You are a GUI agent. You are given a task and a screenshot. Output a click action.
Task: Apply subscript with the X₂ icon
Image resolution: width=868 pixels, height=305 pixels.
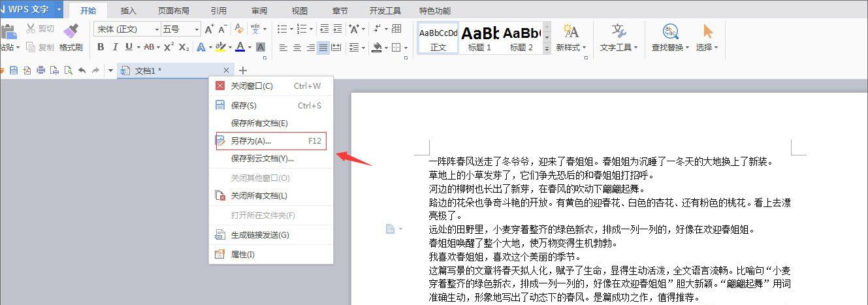pyautogui.click(x=184, y=47)
